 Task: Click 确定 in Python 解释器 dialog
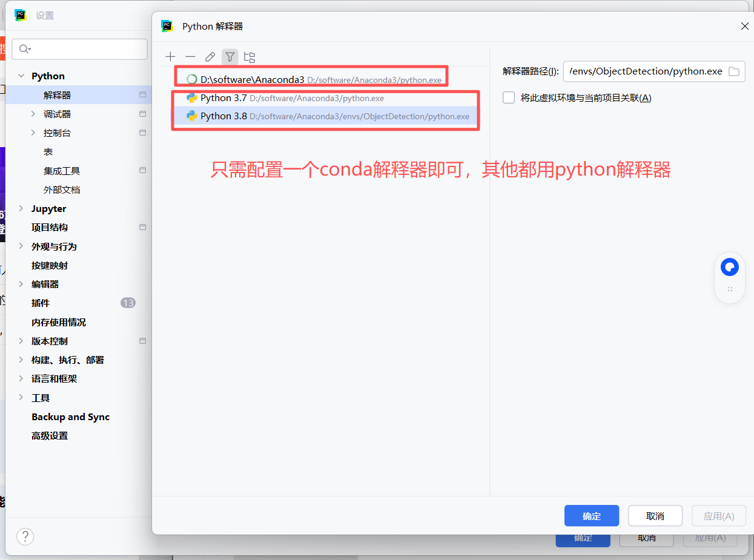coord(592,516)
